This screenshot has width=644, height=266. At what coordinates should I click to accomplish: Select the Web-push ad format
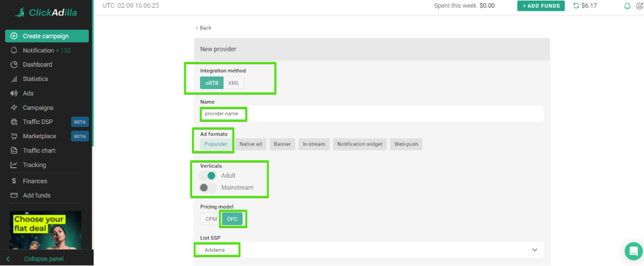click(x=406, y=144)
